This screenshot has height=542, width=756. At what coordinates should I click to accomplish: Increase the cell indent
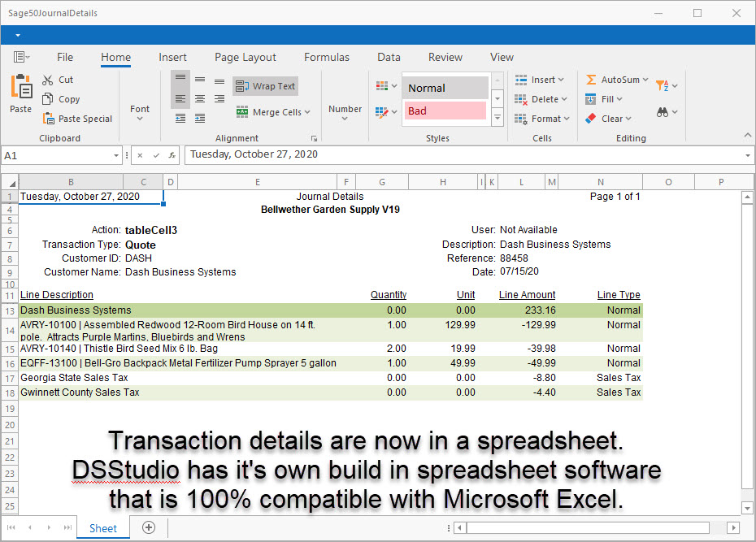tap(200, 118)
